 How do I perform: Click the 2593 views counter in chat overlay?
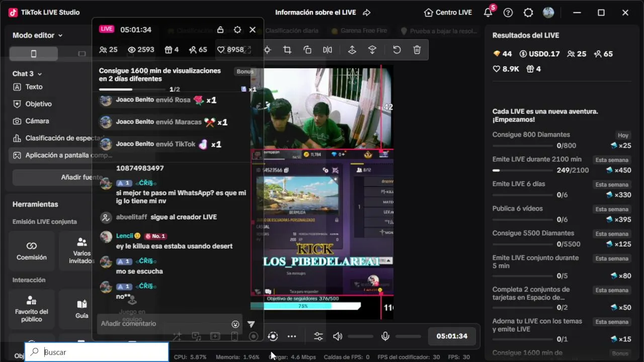click(141, 50)
